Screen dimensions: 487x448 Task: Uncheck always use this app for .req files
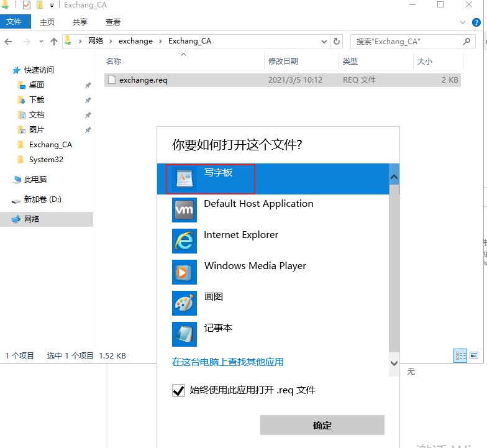pos(179,390)
